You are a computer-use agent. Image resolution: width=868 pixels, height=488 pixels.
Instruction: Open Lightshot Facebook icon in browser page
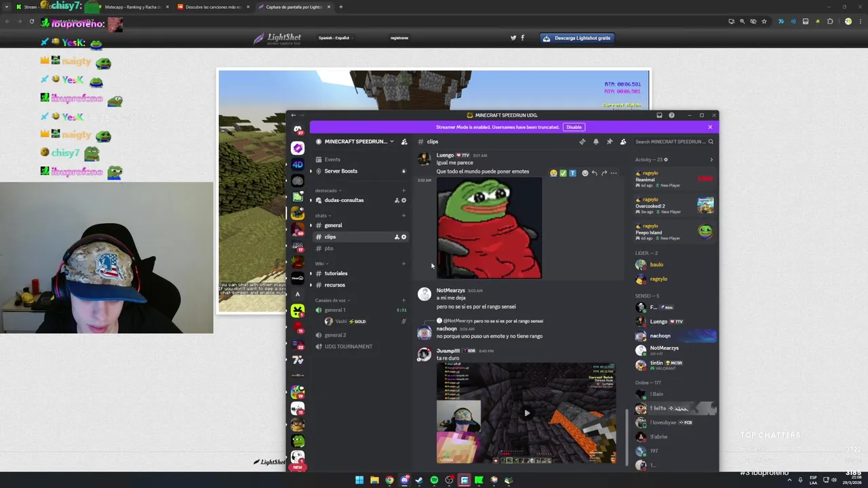tap(522, 38)
